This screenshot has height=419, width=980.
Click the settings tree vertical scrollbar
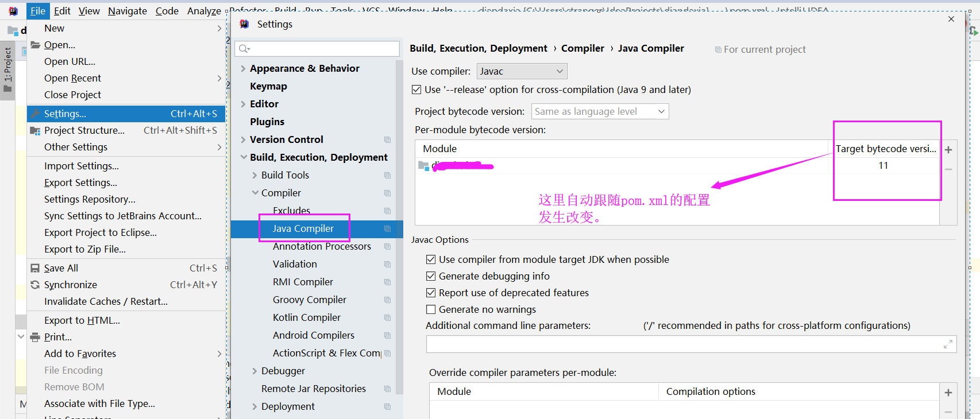[399, 227]
